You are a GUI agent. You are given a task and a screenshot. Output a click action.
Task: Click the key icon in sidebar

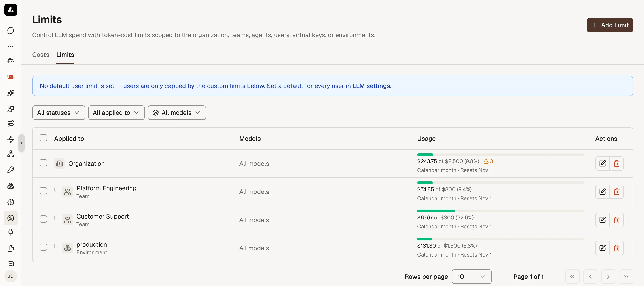11,170
